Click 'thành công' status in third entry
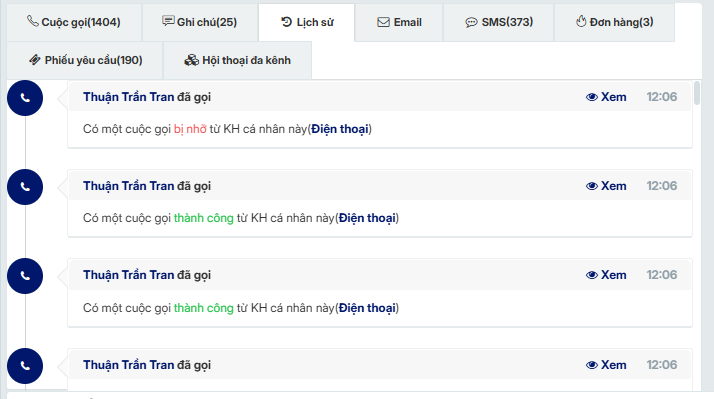This screenshot has width=714, height=399. (204, 308)
